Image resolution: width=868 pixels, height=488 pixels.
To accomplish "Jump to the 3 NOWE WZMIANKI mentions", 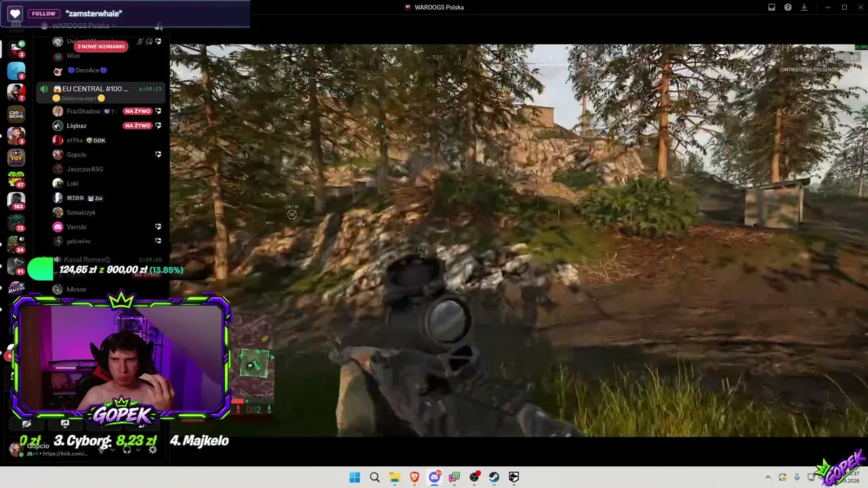I will (x=101, y=46).
